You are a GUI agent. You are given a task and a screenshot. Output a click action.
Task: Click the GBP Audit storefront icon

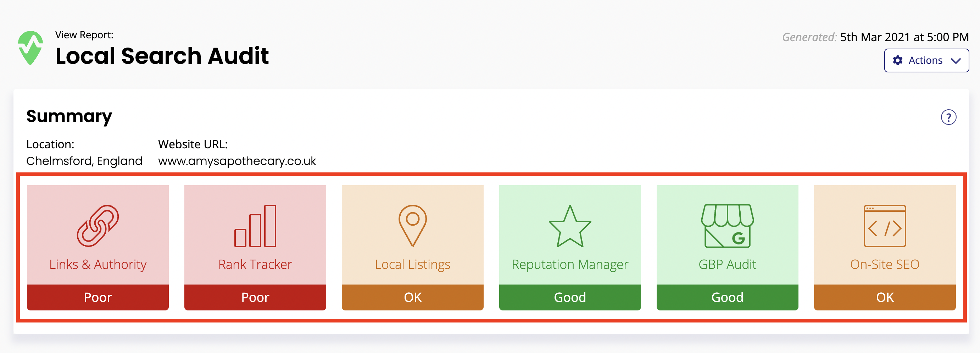pyautogui.click(x=728, y=226)
